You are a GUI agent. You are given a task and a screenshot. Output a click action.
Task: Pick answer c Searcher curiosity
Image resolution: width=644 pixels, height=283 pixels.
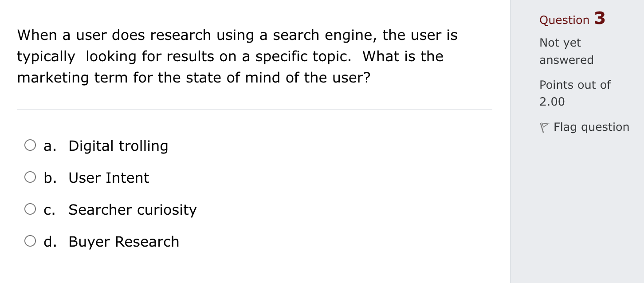(30, 209)
